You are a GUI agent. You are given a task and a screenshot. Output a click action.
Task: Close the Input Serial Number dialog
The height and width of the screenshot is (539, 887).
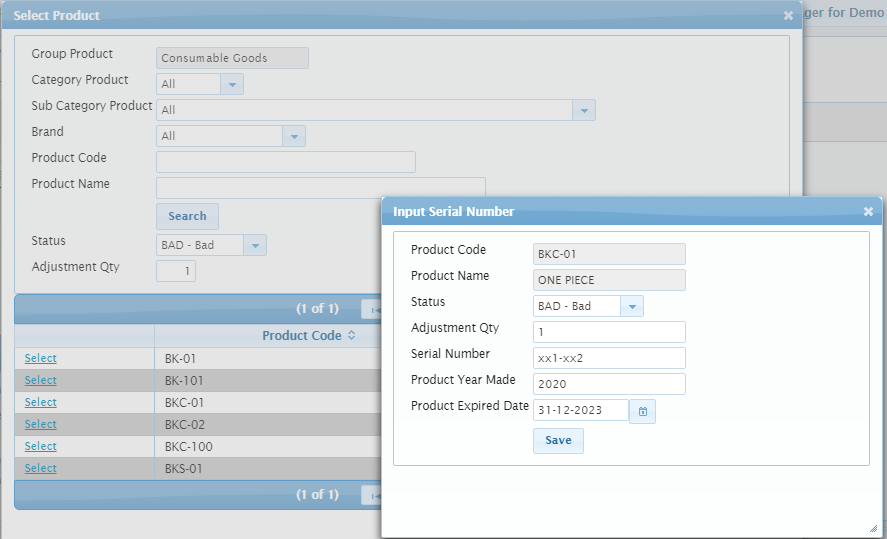tap(868, 212)
